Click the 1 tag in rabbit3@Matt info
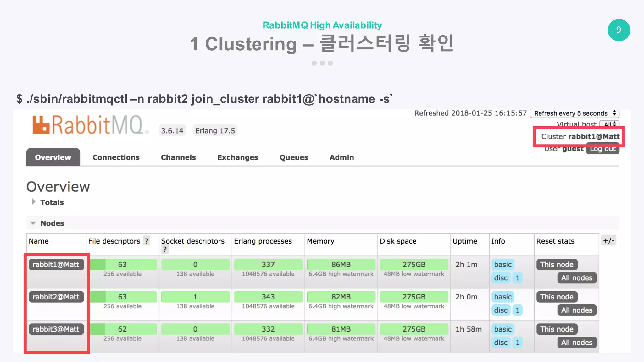The image size is (644, 362). 518,343
